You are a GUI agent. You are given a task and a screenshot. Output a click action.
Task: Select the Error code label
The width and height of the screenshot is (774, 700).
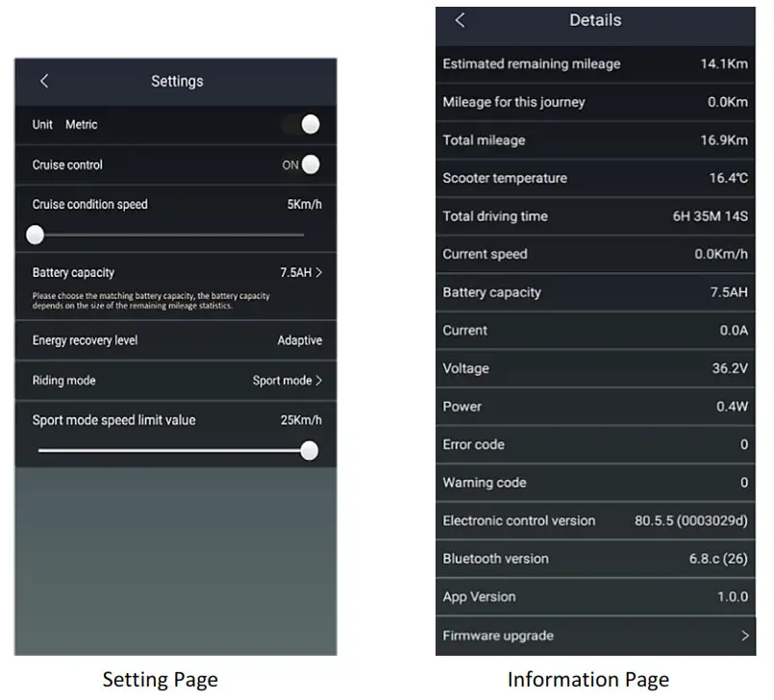pos(473,444)
